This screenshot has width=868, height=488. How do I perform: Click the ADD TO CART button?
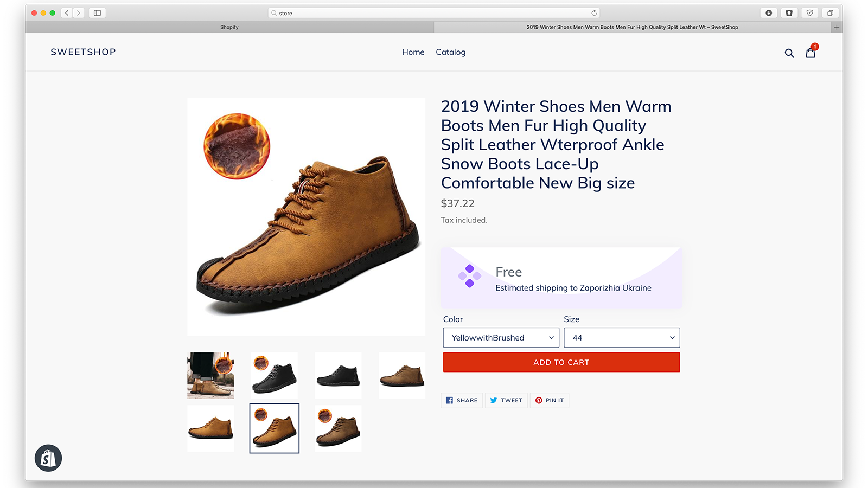click(561, 362)
